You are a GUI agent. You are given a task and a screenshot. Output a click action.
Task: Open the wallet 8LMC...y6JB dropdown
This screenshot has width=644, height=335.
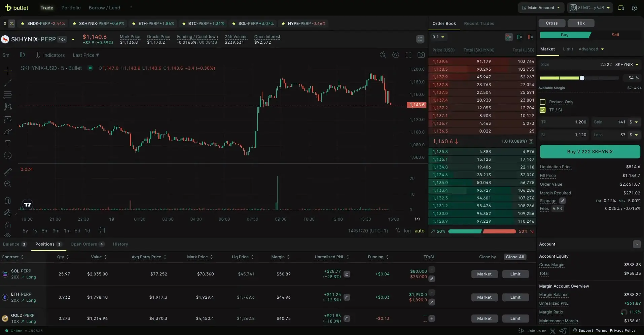pyautogui.click(x=590, y=8)
